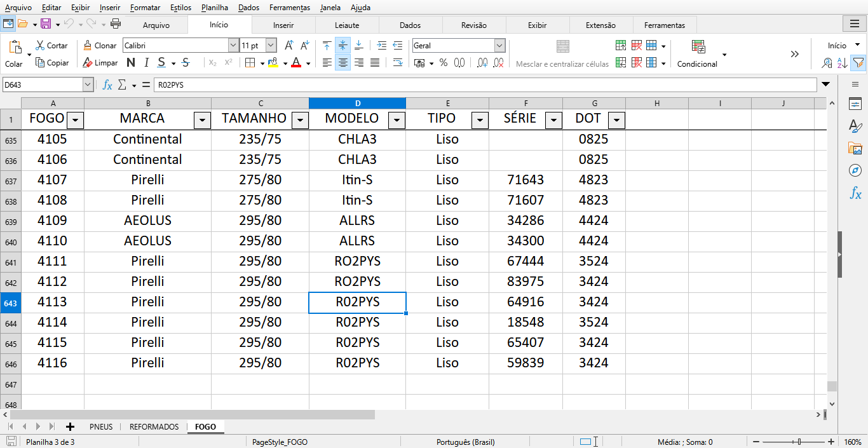Click the Clonar formatting paintbrush icon
868x448 pixels.
88,46
